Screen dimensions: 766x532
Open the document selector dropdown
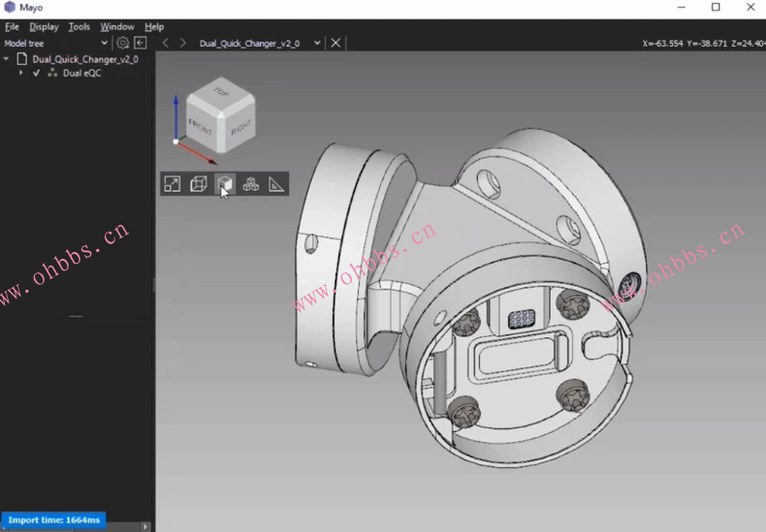pos(317,43)
